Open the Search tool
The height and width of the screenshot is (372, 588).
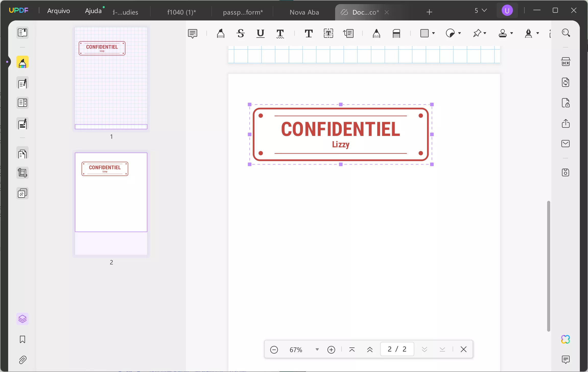pos(566,33)
